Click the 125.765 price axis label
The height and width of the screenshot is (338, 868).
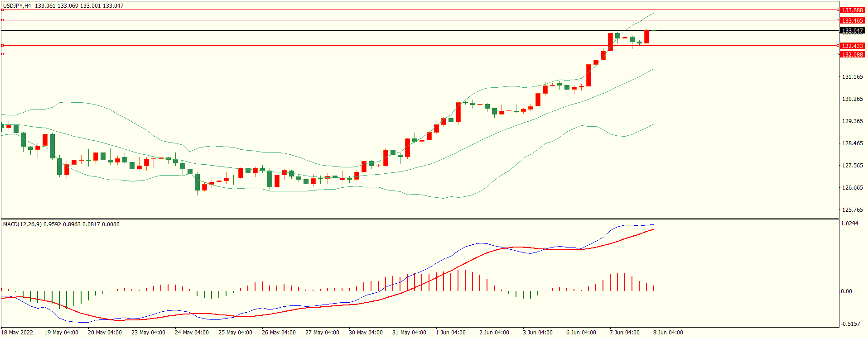[852, 210]
